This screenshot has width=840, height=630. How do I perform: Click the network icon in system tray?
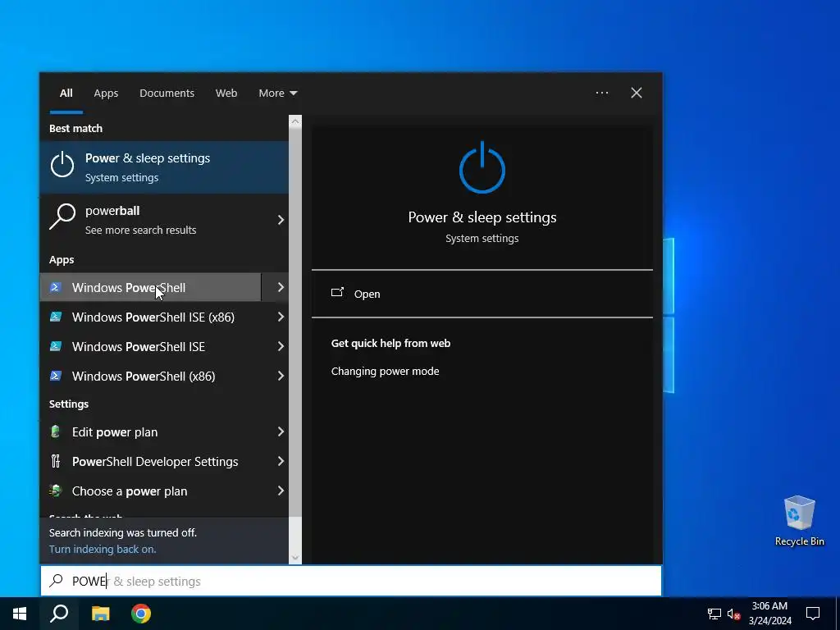[x=714, y=614]
